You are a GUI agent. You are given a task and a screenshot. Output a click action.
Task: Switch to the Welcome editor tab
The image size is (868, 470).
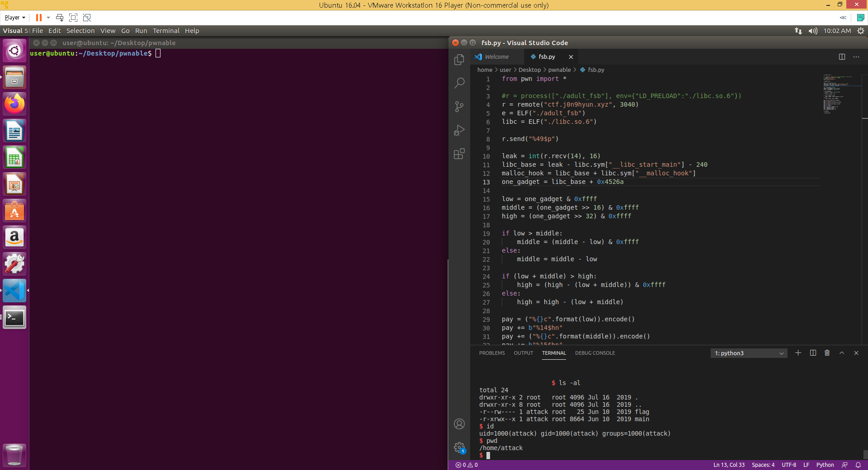click(x=497, y=57)
